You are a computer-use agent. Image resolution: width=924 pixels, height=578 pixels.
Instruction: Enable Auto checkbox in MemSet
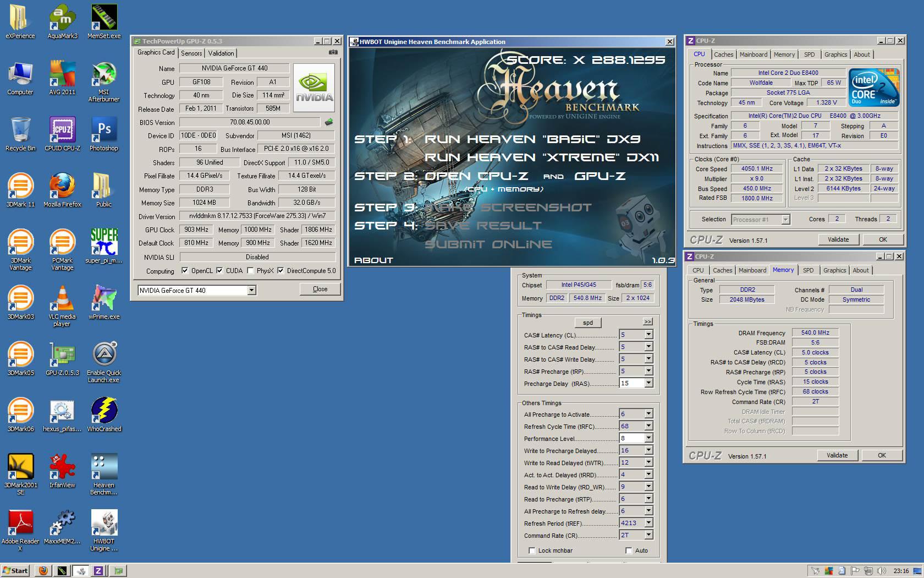click(629, 550)
